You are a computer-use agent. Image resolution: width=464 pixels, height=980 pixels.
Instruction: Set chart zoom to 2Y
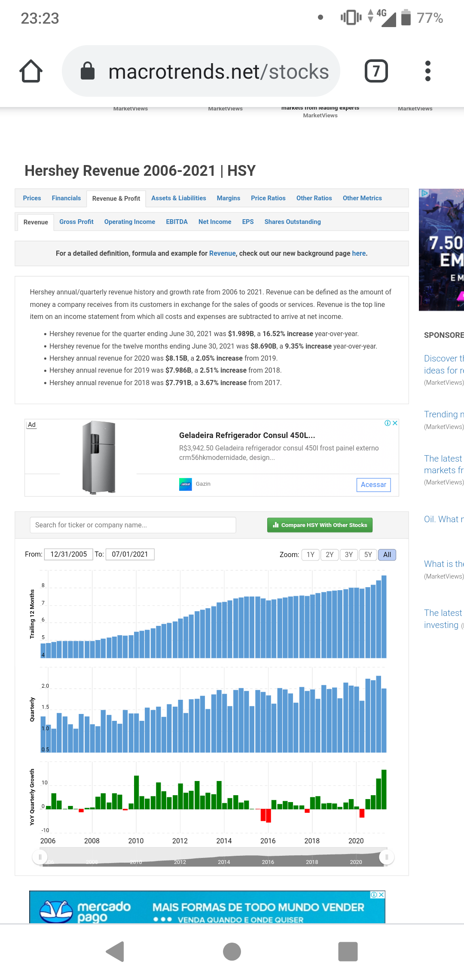[330, 555]
